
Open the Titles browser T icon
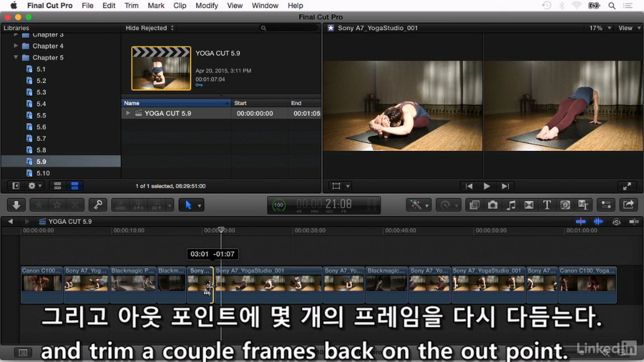547,205
